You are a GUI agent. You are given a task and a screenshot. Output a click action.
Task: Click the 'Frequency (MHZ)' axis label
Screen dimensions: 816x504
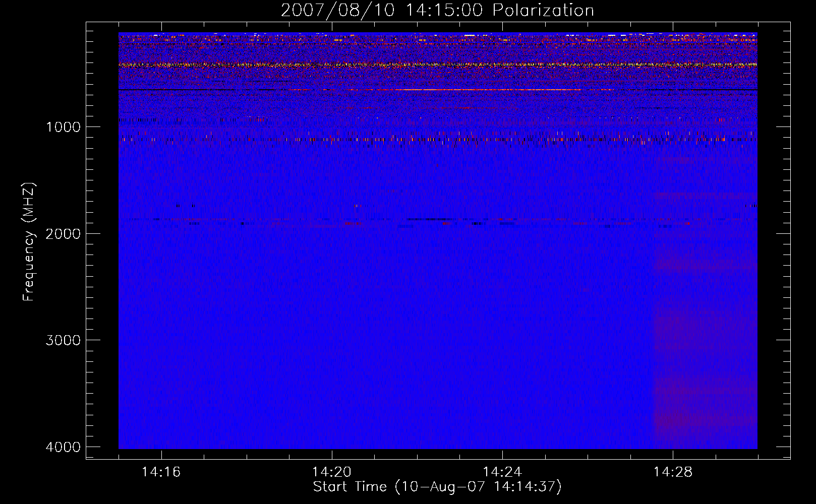click(x=29, y=242)
